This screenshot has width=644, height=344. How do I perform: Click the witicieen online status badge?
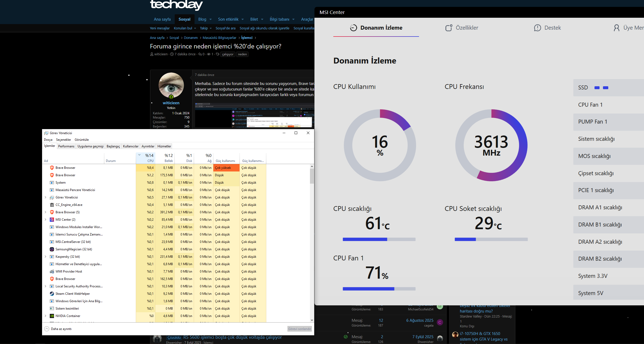171,97
